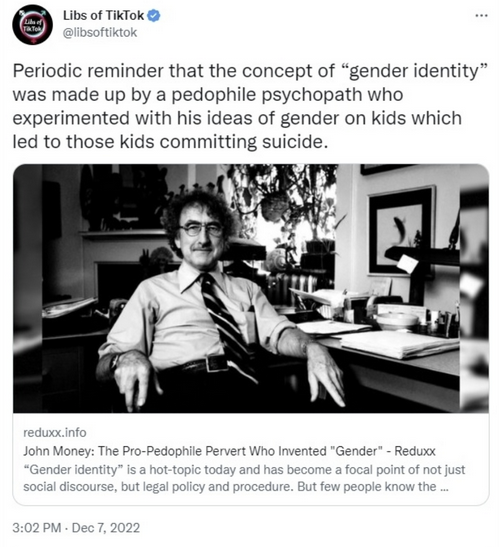Open the three-dot more options menu
Image resolution: width=499 pixels, height=547 pixels.
(481, 15)
